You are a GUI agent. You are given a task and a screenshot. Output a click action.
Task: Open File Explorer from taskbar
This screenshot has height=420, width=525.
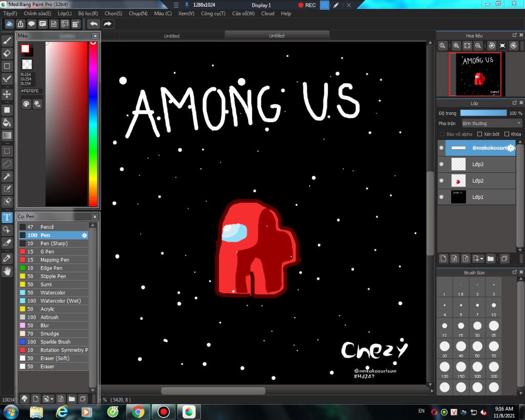[36, 412]
